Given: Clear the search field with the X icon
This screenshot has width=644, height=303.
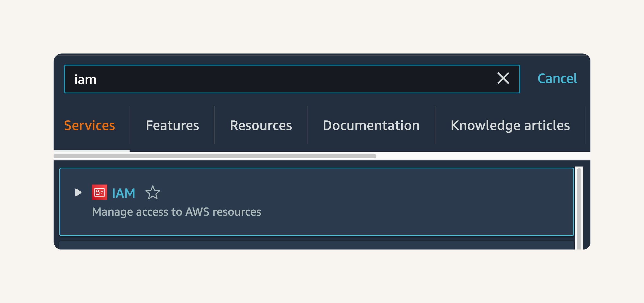Looking at the screenshot, I should coord(503,78).
